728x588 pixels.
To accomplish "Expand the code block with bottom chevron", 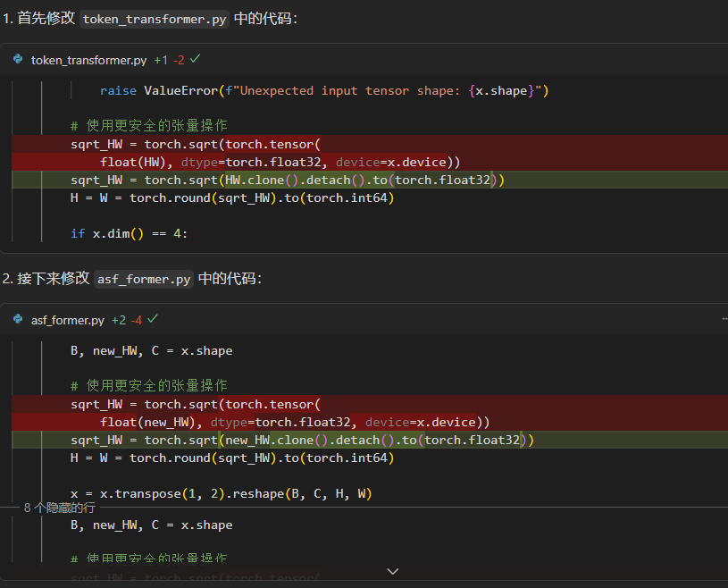I will (x=393, y=571).
